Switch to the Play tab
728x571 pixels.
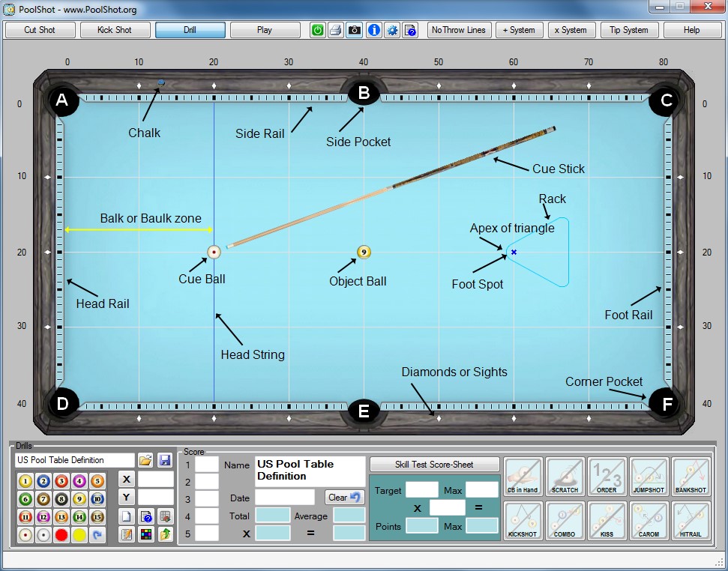pyautogui.click(x=265, y=30)
